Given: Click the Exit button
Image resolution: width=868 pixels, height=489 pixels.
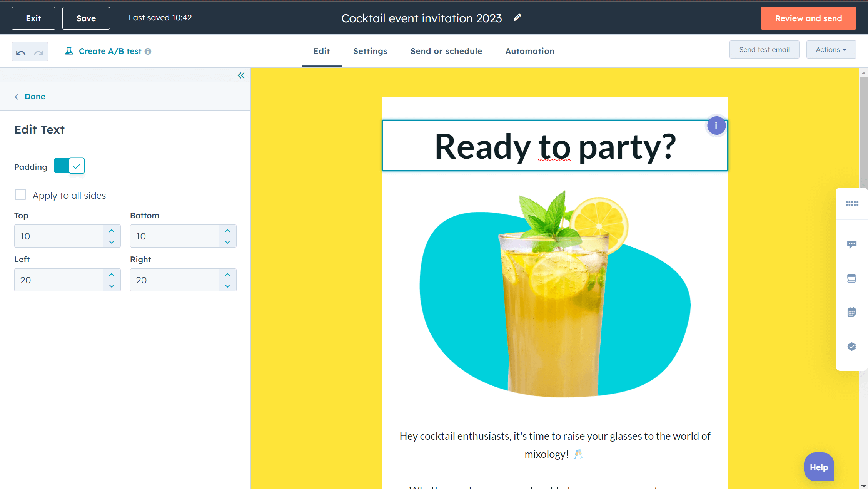Looking at the screenshot, I should 33,18.
